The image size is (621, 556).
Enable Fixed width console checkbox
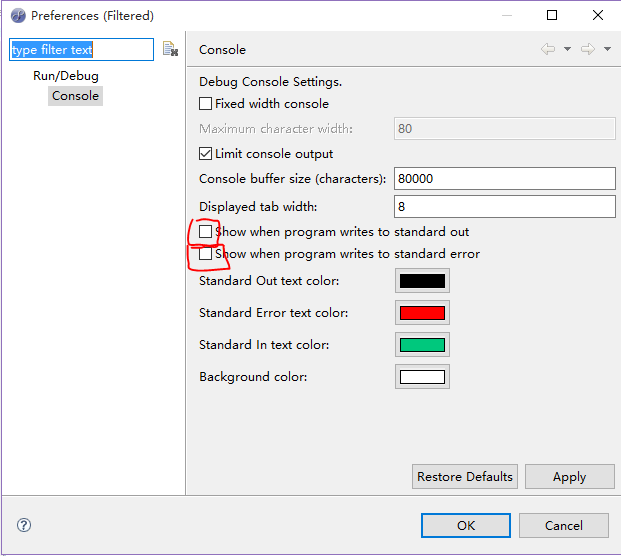coord(205,104)
